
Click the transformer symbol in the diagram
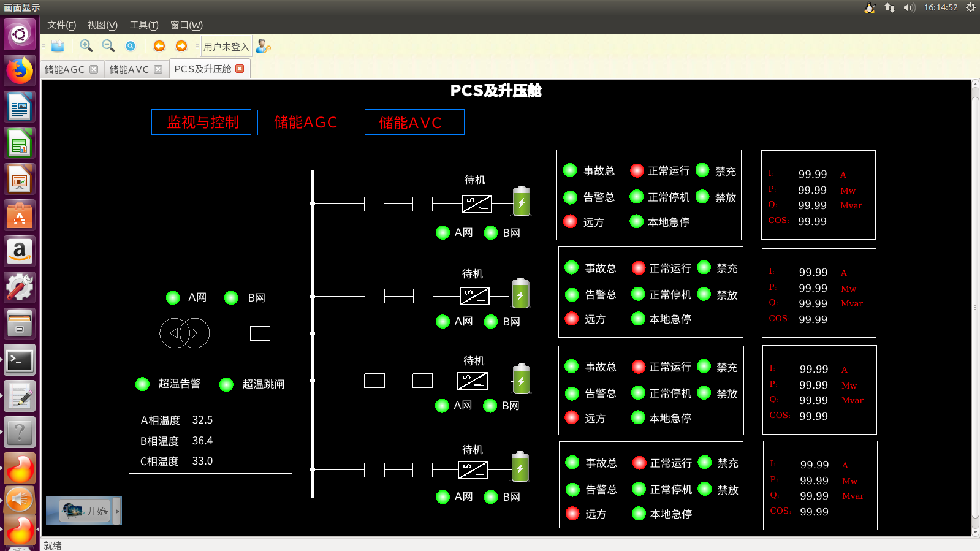(x=184, y=333)
